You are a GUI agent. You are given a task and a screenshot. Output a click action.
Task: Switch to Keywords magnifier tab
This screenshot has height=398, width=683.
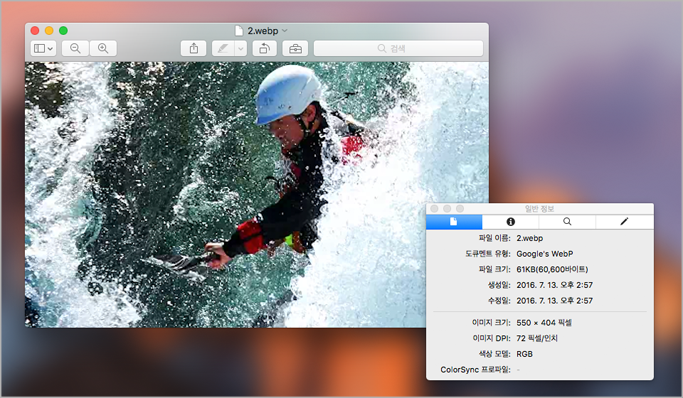[567, 222]
